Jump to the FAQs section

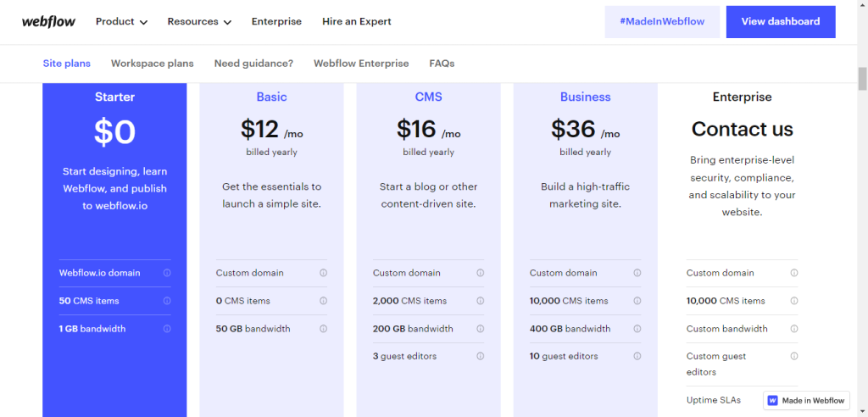click(x=442, y=63)
